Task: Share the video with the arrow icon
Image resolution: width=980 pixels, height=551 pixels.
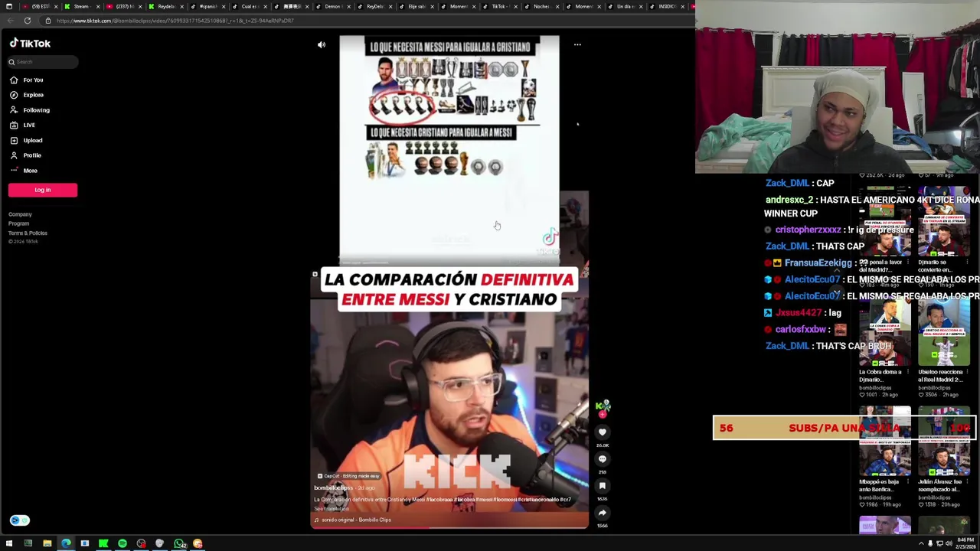Action: click(x=603, y=513)
